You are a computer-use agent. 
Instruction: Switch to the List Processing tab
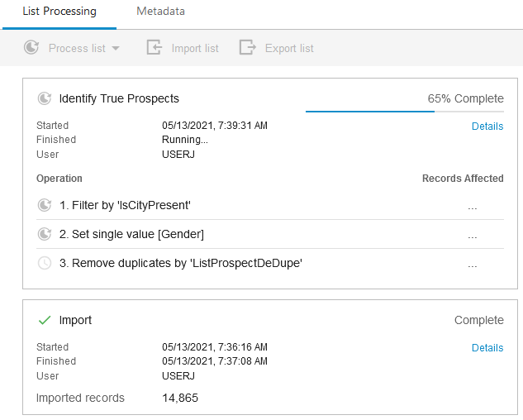coord(58,12)
